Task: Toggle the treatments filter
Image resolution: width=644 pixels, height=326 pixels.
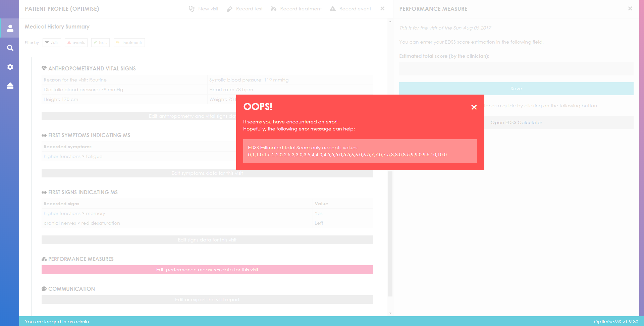Action: (129, 43)
